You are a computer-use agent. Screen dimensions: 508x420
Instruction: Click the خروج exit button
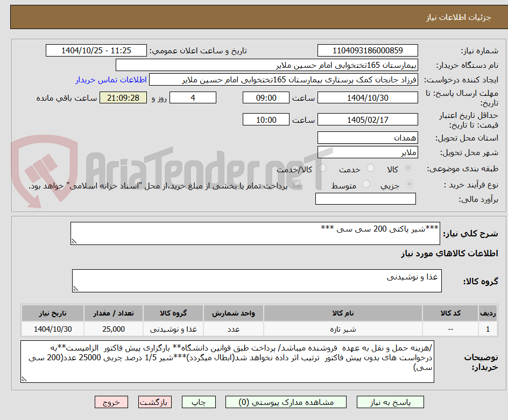111,402
